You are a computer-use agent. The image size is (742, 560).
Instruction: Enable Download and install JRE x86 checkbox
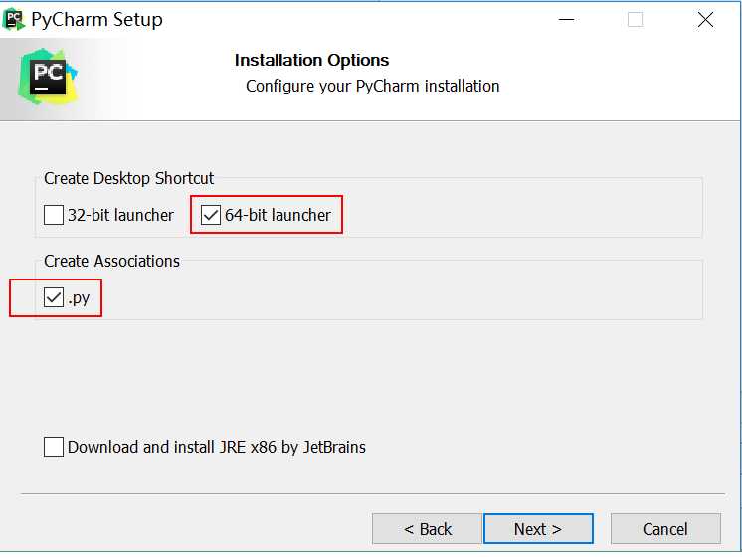click(x=54, y=447)
